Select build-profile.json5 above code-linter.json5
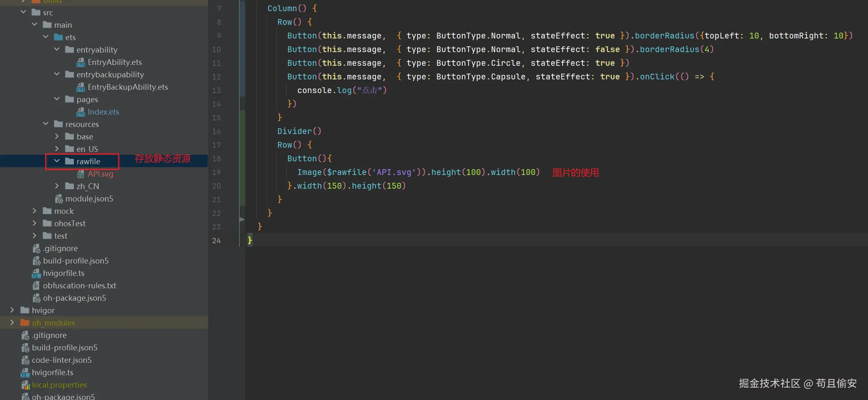The image size is (868, 400). 65,347
